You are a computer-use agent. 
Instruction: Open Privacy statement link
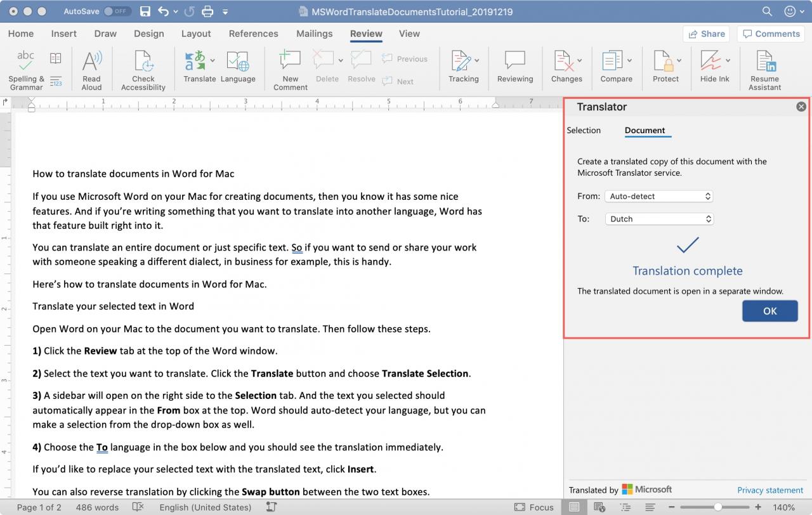point(770,490)
